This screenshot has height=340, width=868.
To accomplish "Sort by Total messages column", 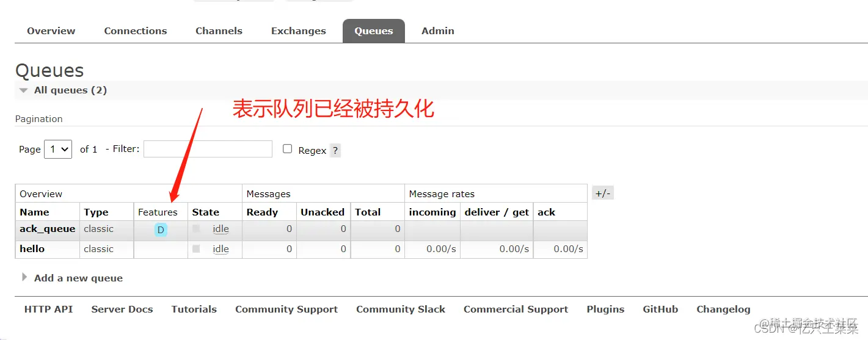I will [368, 212].
